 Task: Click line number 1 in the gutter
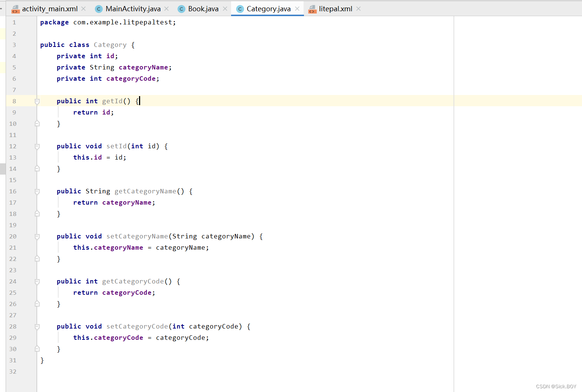(14, 23)
